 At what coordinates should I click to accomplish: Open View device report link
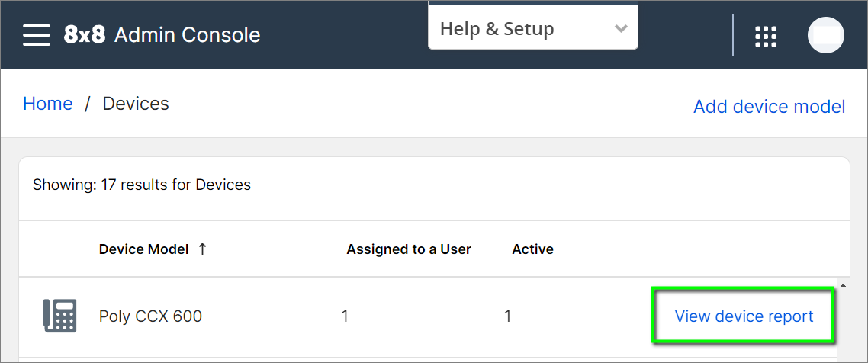744,316
